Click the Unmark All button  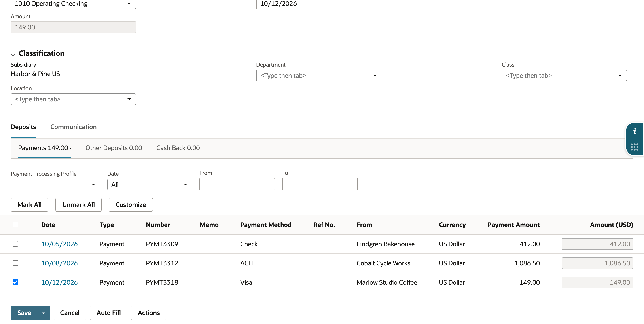(78, 205)
